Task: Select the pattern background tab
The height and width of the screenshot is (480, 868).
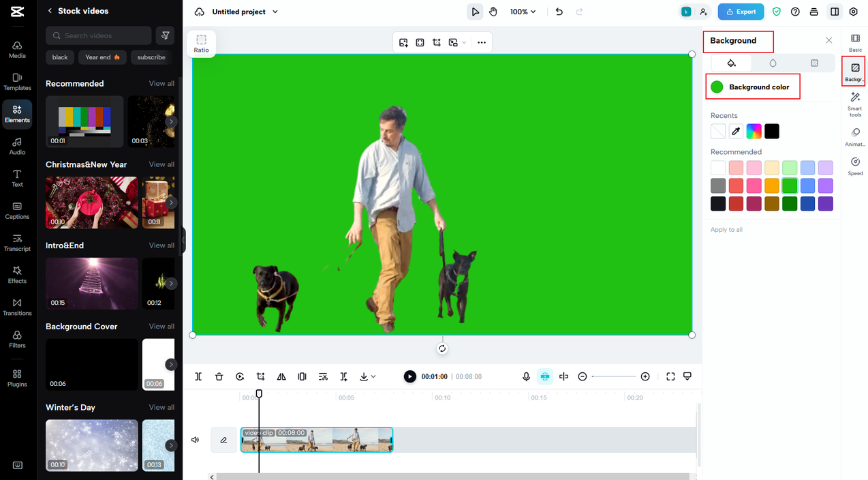Action: pyautogui.click(x=814, y=63)
